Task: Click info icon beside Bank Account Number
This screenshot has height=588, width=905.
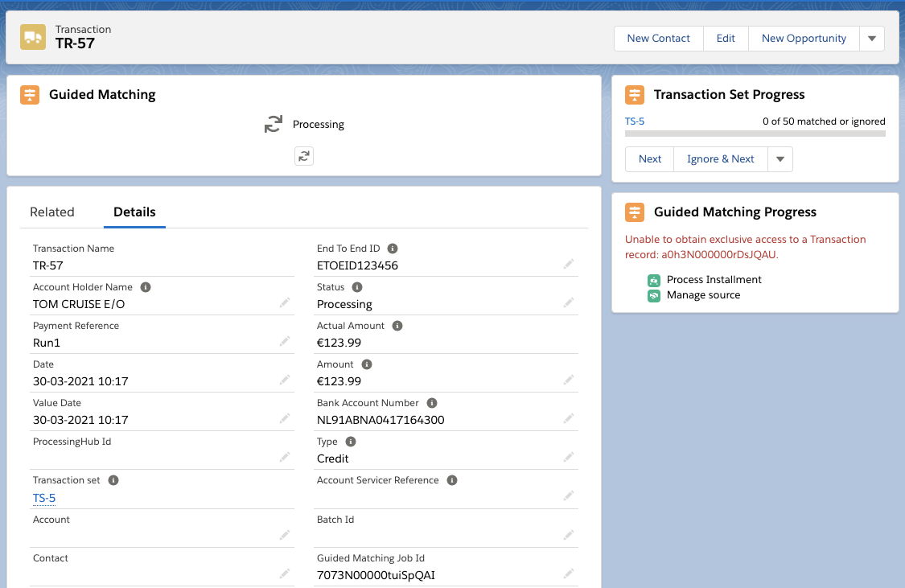Action: [432, 403]
